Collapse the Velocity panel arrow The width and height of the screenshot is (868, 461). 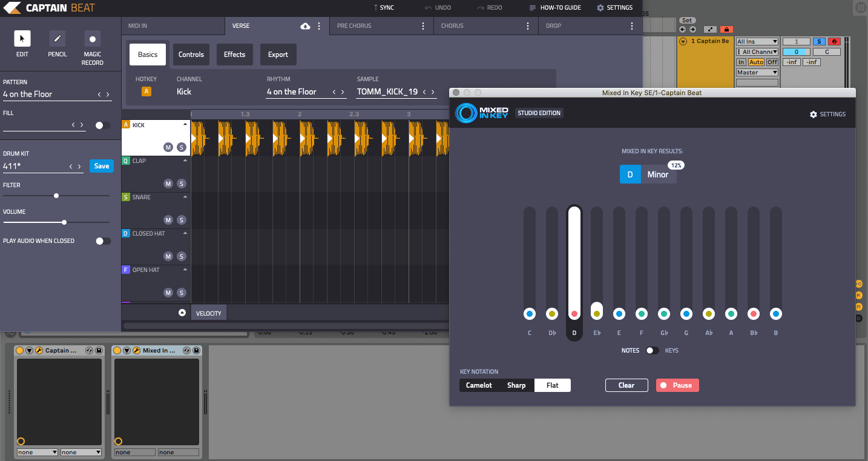tap(182, 313)
